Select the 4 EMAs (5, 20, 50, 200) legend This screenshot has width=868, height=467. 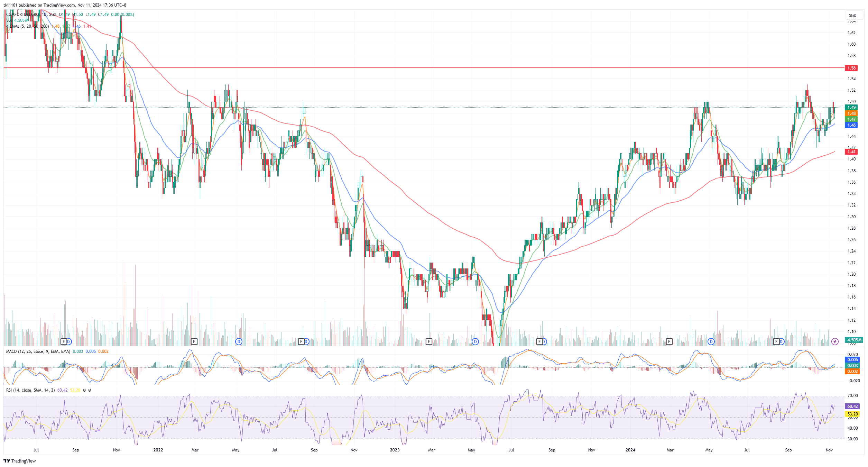pos(27,26)
